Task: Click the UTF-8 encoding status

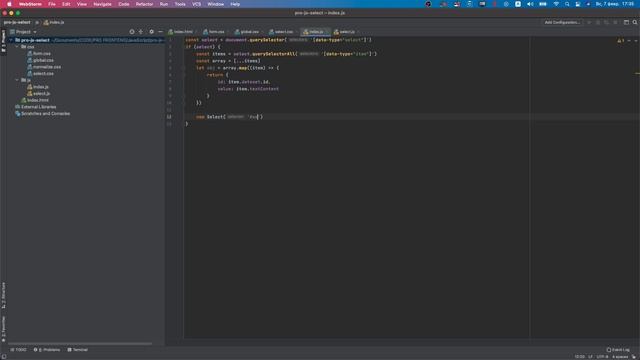Action: click(x=602, y=357)
